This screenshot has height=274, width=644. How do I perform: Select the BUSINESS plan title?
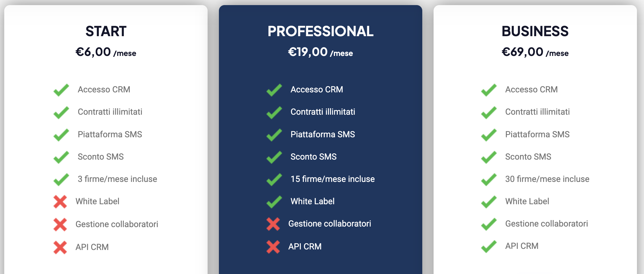click(x=535, y=31)
